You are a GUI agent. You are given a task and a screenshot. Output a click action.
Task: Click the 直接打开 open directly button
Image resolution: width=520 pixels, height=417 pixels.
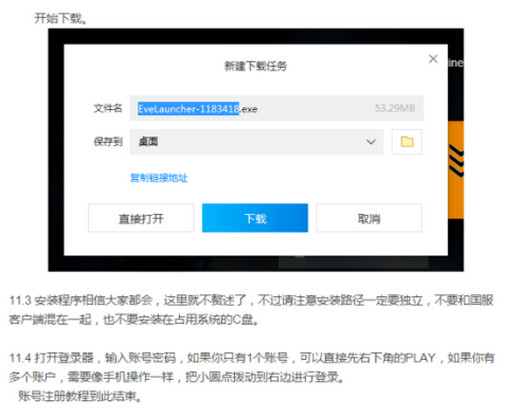(x=141, y=218)
